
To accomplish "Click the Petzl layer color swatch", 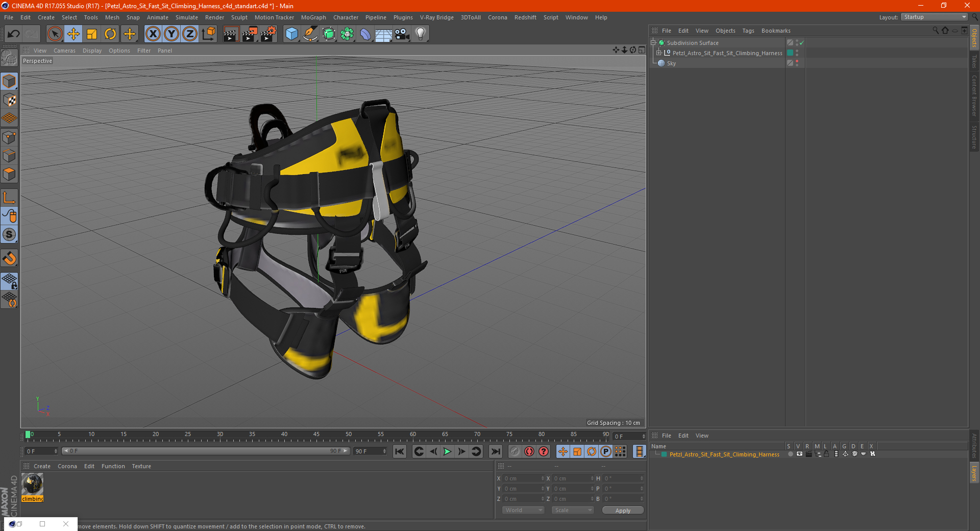I will click(664, 454).
